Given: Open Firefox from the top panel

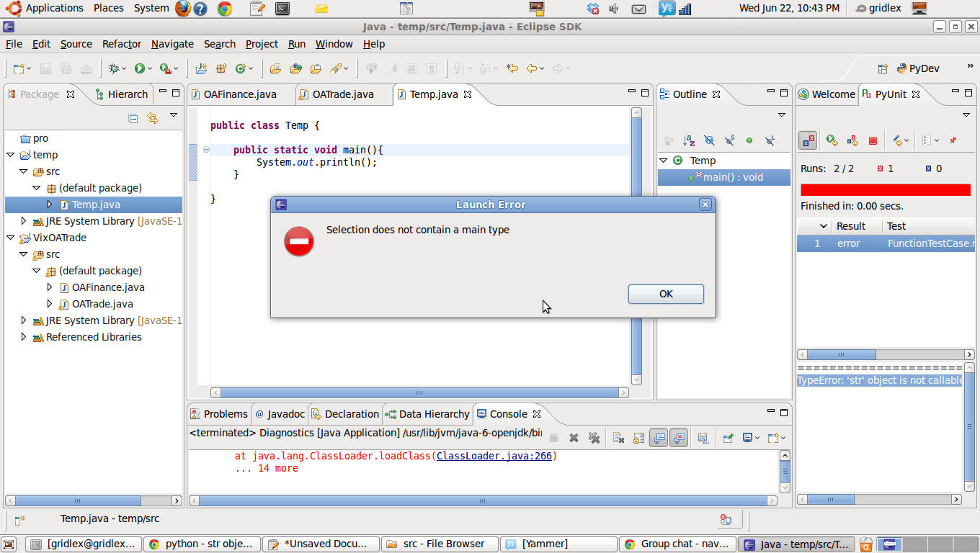Looking at the screenshot, I should (183, 9).
